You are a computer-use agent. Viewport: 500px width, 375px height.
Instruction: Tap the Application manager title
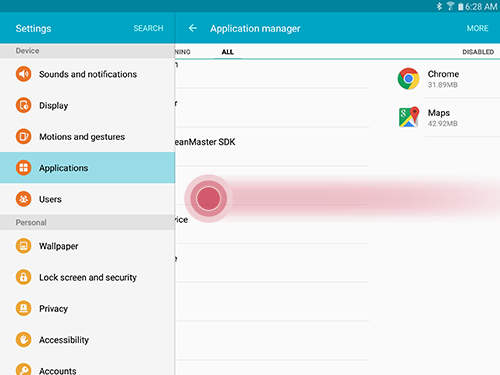[255, 29]
